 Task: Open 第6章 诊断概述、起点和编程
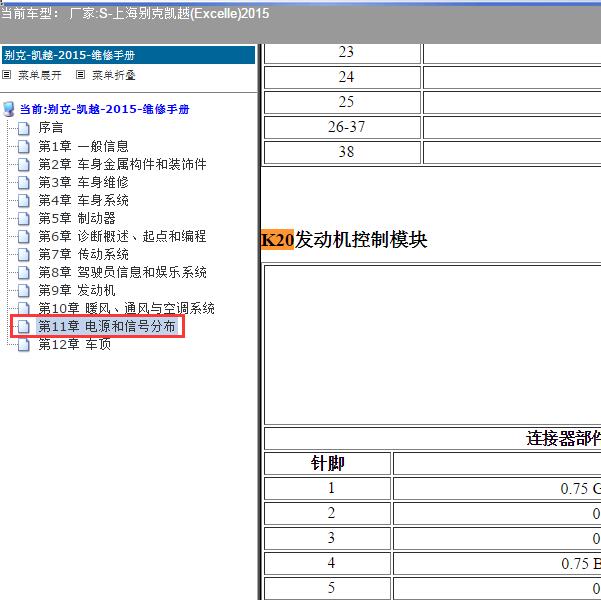pyautogui.click(x=122, y=236)
